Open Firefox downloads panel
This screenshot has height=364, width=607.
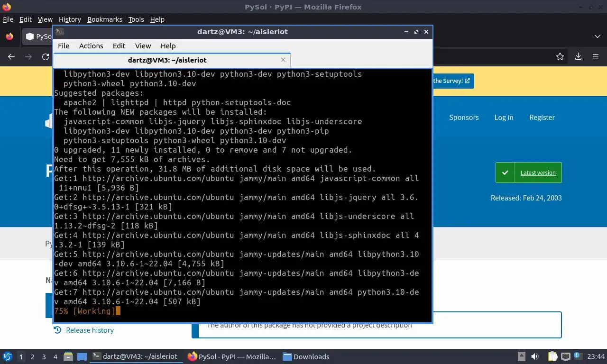coord(579,56)
